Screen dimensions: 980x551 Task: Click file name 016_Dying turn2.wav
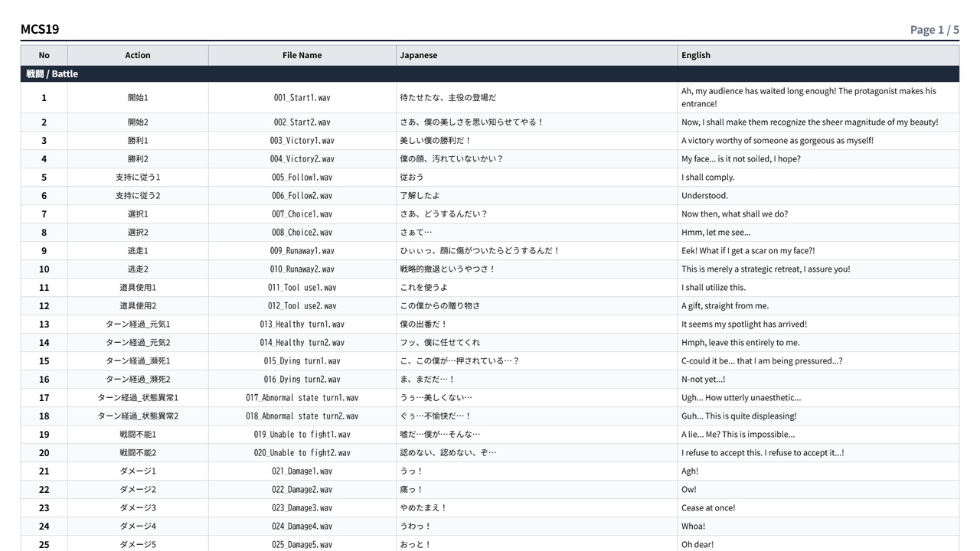(302, 380)
